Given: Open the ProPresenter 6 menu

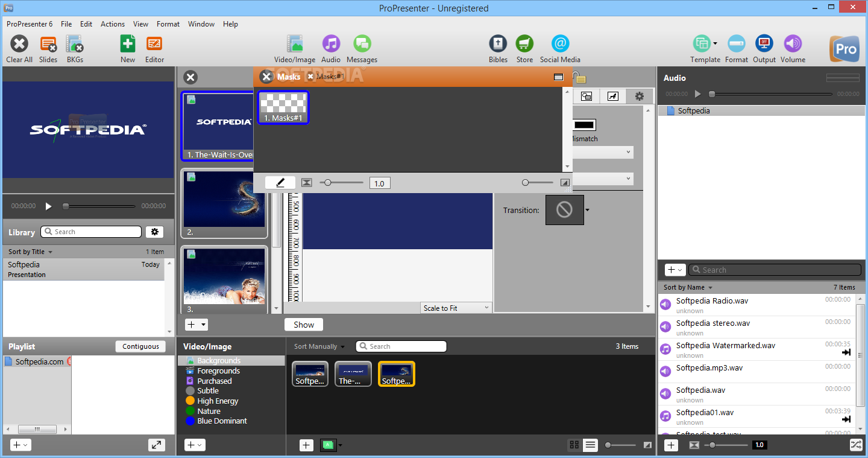Looking at the screenshot, I should click(30, 24).
